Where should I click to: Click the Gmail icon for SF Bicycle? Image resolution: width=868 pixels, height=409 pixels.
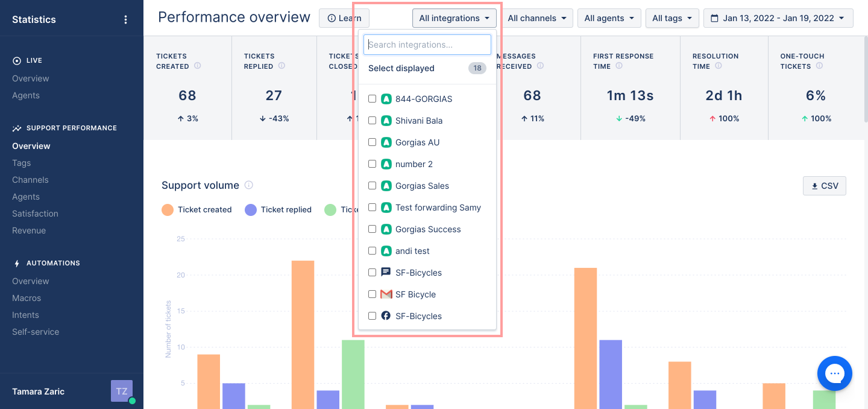tap(386, 294)
